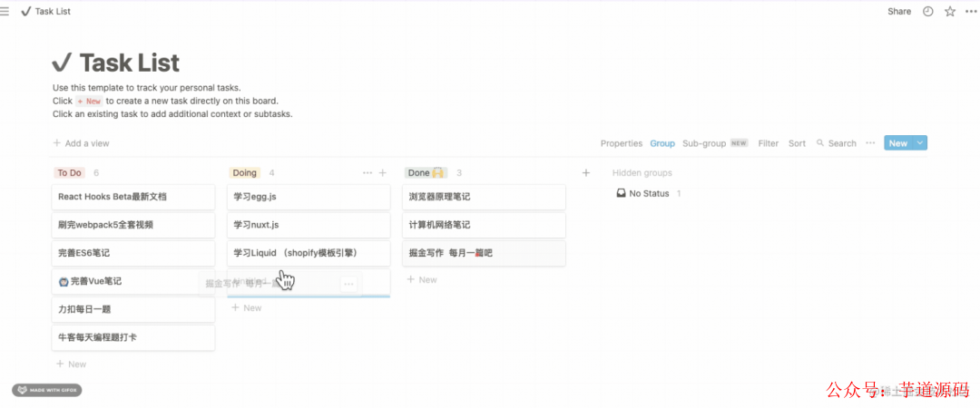980x408 pixels.
Task: Open the 浏览器原理笔记 card
Action: click(x=485, y=197)
